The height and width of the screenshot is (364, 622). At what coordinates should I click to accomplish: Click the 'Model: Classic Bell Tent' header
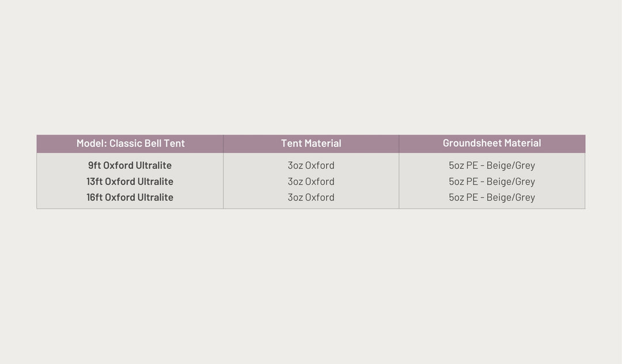(131, 143)
